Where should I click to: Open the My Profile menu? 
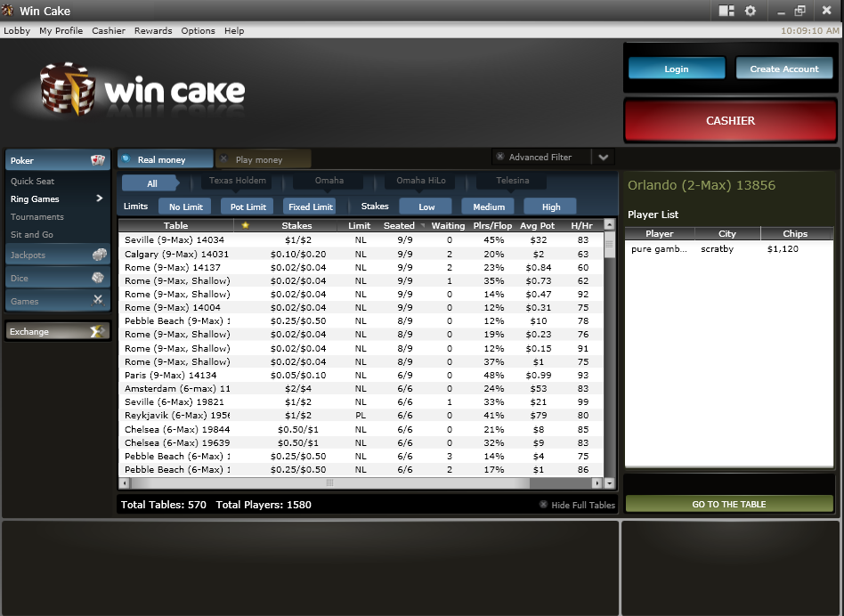click(x=61, y=30)
